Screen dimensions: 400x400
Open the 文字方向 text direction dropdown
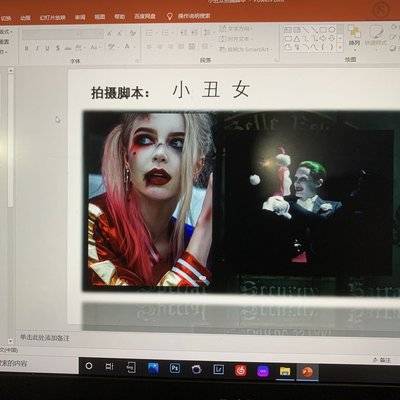tap(236, 29)
